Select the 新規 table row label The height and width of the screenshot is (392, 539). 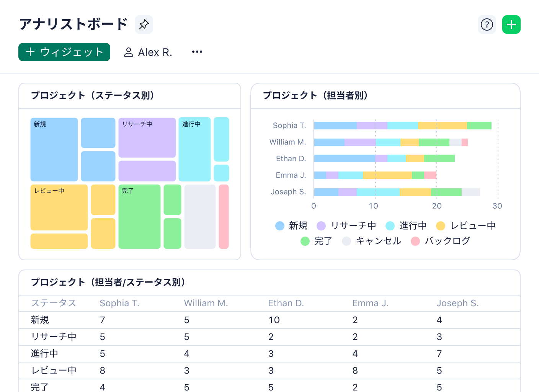[40, 320]
